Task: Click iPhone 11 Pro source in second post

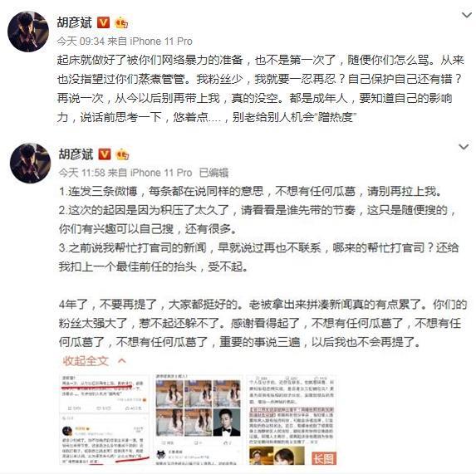Action: pos(161,173)
